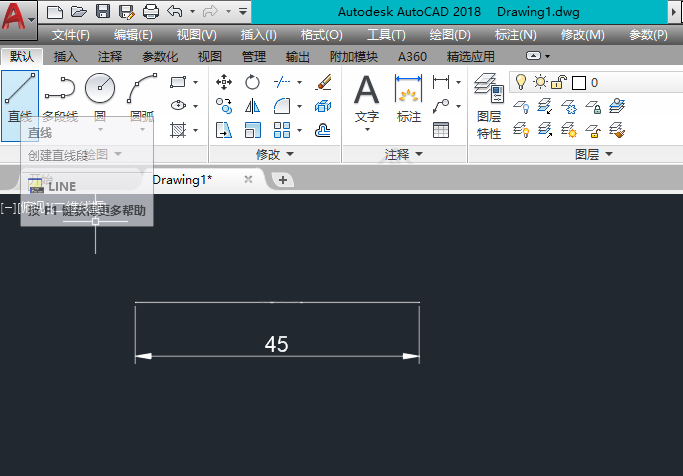The image size is (683, 476).
Task: Switch to the 管理 ribbon tab
Action: [254, 57]
